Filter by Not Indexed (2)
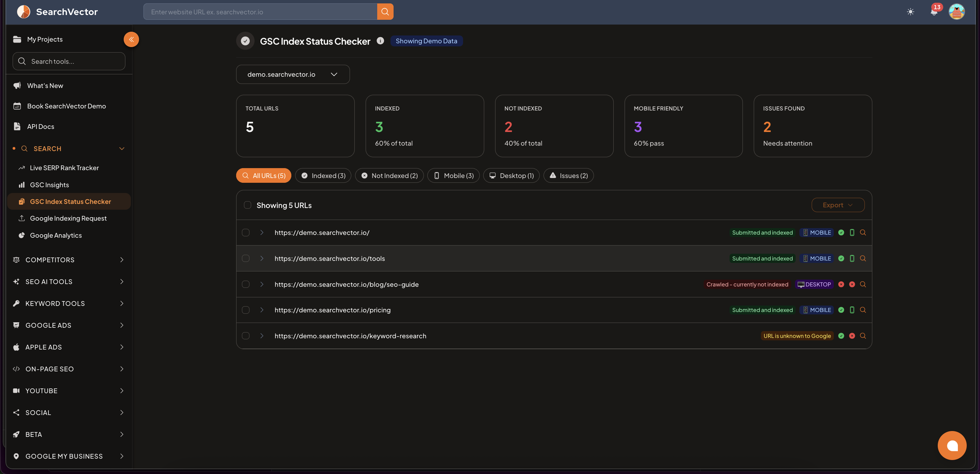This screenshot has width=980, height=474. tap(389, 176)
